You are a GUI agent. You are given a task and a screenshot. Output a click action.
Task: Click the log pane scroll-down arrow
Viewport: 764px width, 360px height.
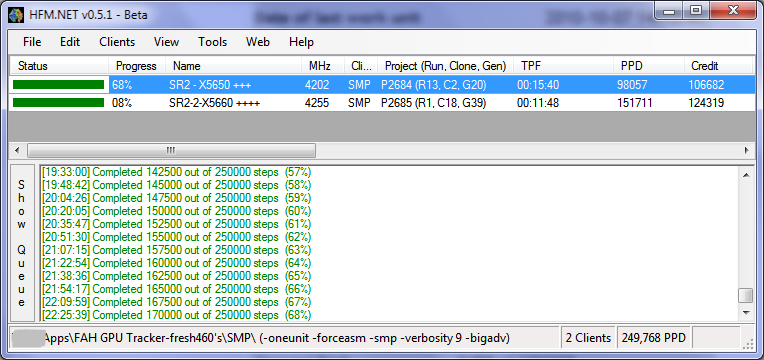pos(745,312)
